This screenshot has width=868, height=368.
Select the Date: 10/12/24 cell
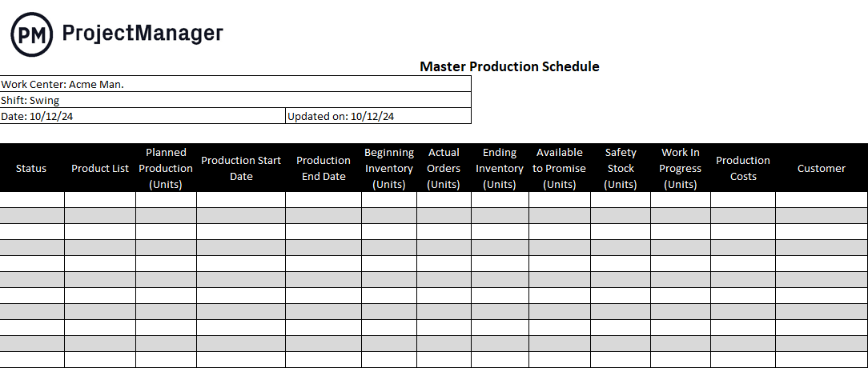point(143,116)
